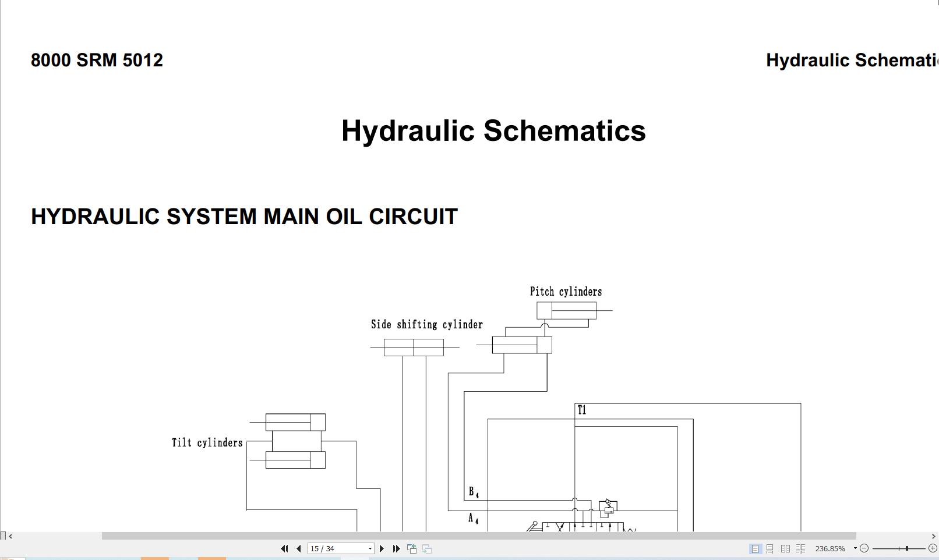
Task: Select continuous page view mode
Action: [x=770, y=548]
